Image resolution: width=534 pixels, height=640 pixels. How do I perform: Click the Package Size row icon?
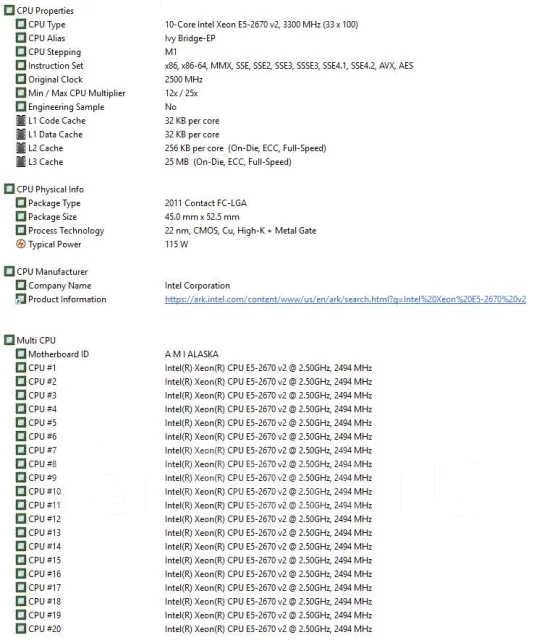tap(21, 217)
